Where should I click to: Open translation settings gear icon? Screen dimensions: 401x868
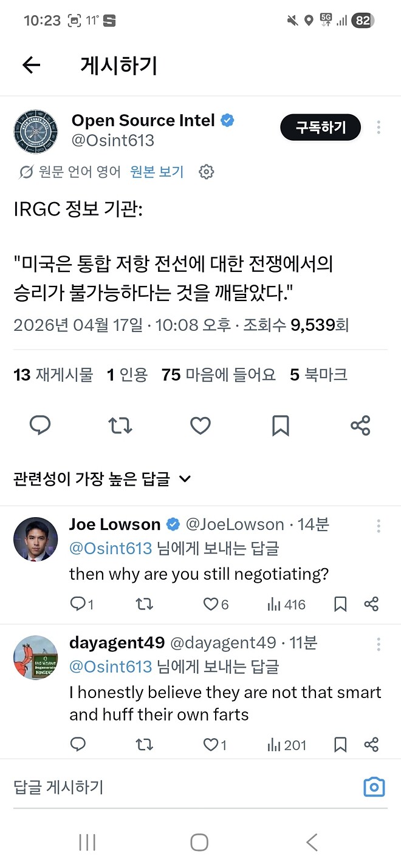[207, 172]
